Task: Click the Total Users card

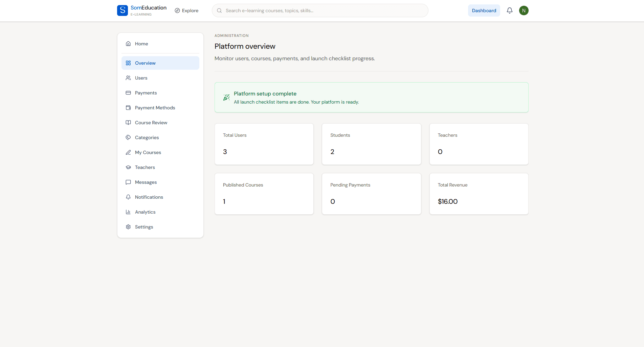Action: point(264,144)
